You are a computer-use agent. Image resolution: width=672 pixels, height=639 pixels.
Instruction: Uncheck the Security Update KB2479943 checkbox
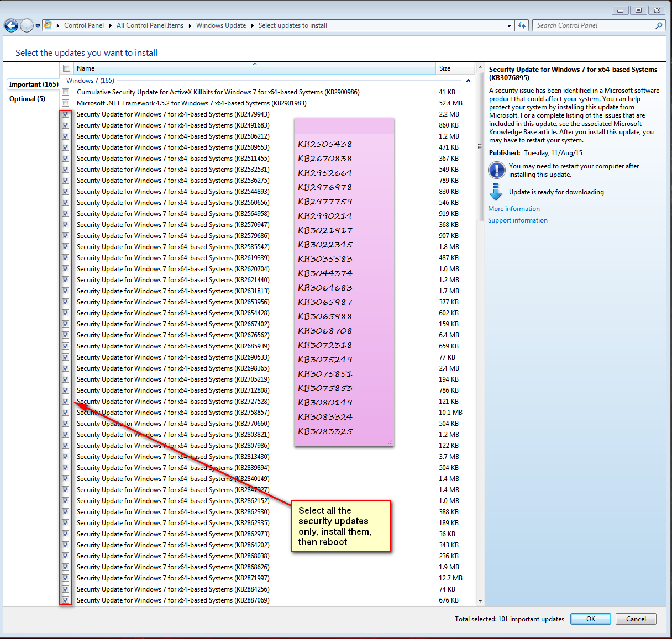[x=66, y=114]
